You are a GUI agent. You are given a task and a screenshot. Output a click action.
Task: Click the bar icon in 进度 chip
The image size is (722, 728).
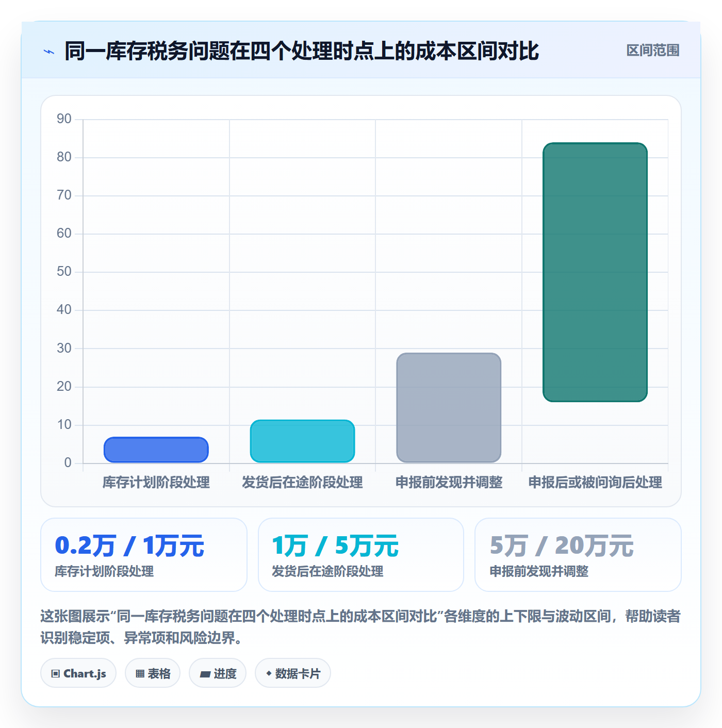205,674
